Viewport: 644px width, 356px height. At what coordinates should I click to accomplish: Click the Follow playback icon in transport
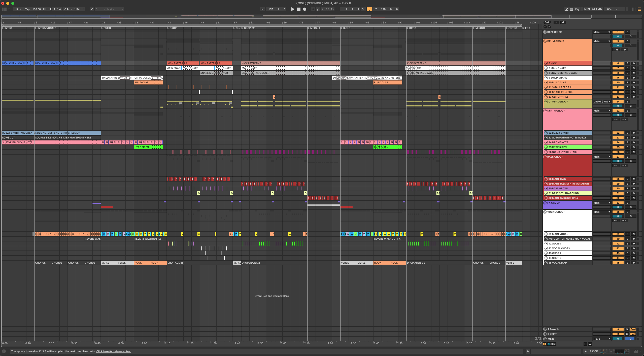coord(262,9)
